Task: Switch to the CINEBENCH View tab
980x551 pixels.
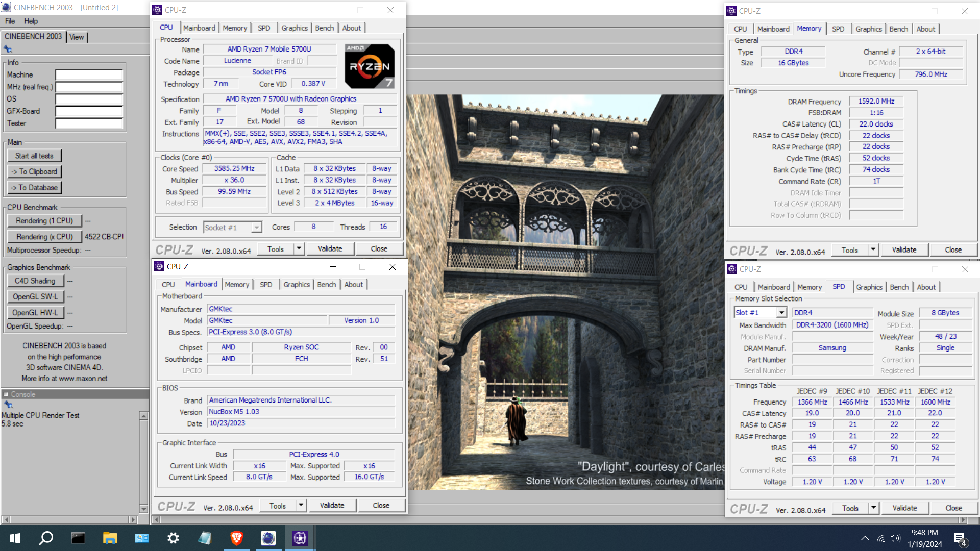Action: pos(77,37)
